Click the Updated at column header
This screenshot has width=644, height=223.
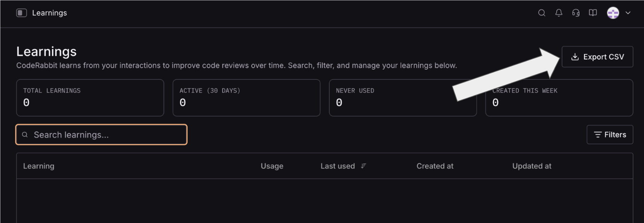click(x=532, y=166)
